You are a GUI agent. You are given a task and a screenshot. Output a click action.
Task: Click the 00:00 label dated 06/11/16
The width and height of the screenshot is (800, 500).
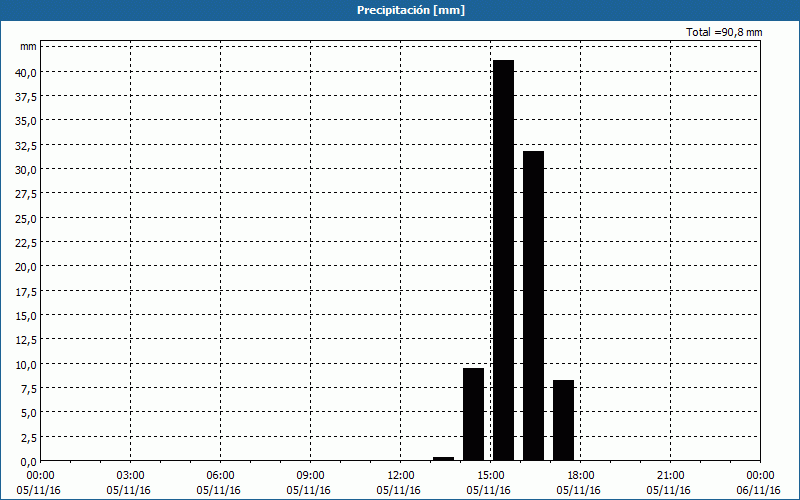coord(760,476)
